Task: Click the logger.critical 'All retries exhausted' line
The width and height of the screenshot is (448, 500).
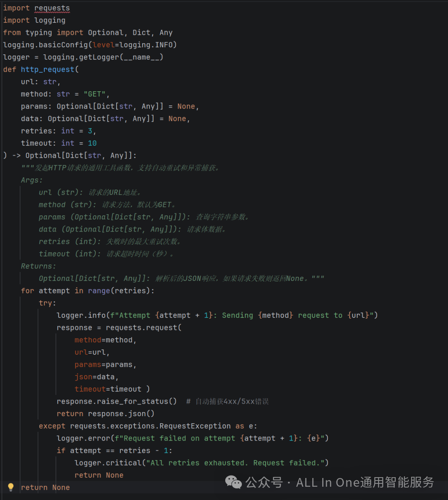Action: pos(202,463)
